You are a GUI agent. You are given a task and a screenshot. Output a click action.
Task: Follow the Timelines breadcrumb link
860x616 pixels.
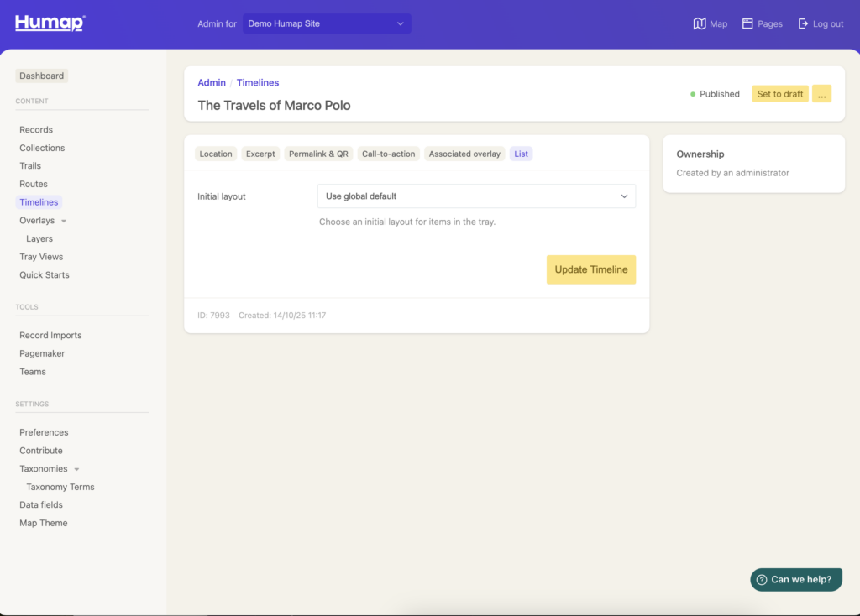pyautogui.click(x=258, y=82)
